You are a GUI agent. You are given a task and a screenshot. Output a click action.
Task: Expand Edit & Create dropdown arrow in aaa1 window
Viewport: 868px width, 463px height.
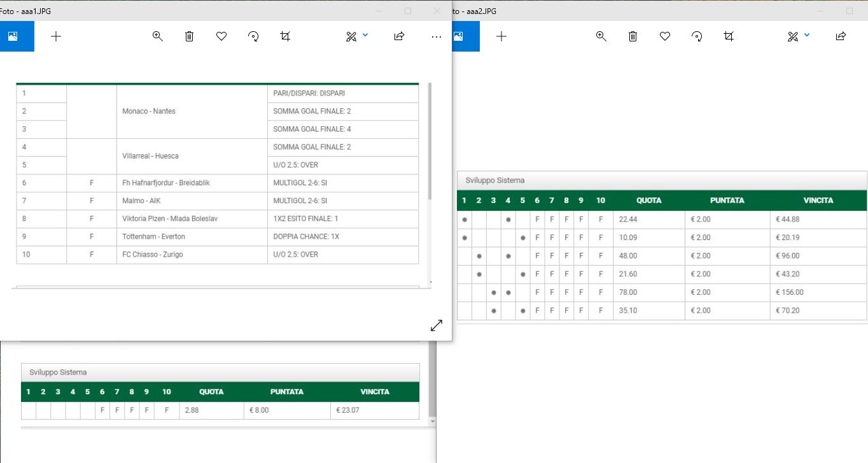(365, 35)
